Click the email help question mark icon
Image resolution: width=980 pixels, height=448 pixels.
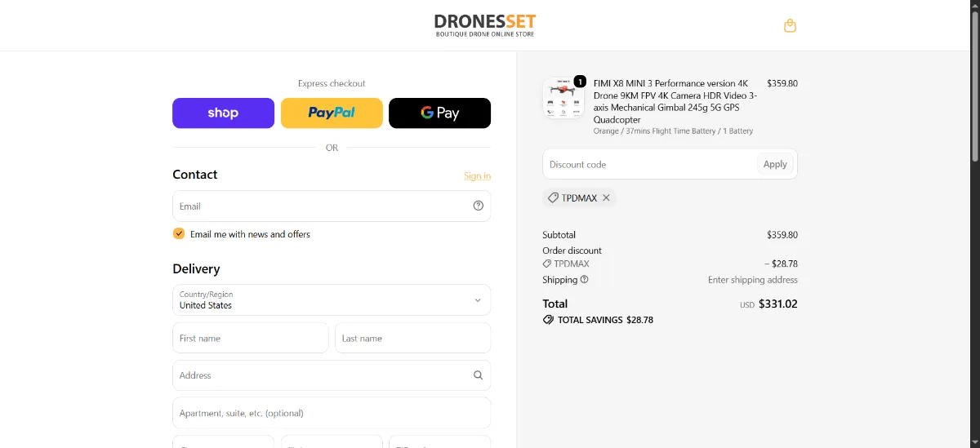tap(479, 206)
